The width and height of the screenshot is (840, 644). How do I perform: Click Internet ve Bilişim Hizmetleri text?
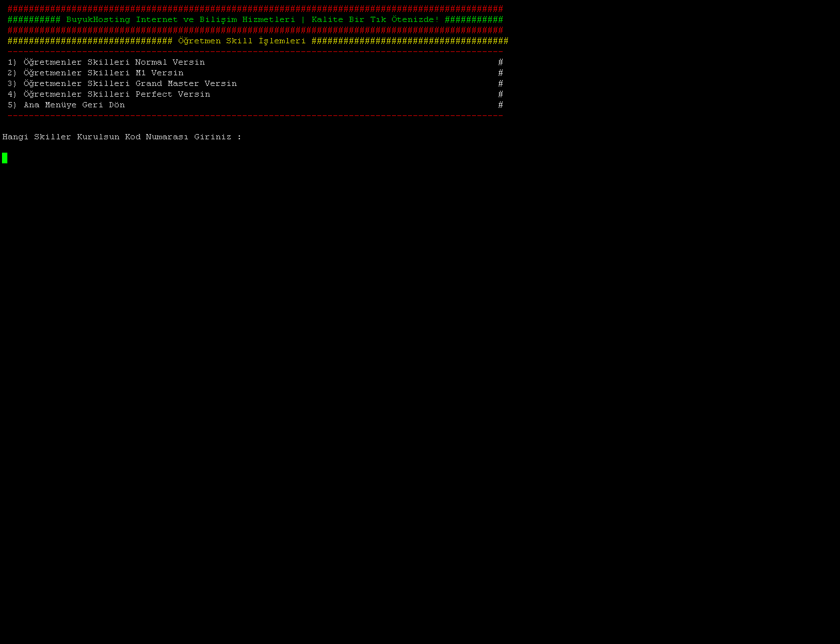pyautogui.click(x=215, y=20)
